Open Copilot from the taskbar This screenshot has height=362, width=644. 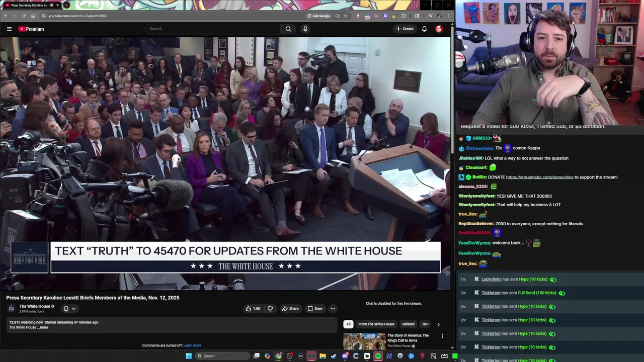[x=267, y=356]
